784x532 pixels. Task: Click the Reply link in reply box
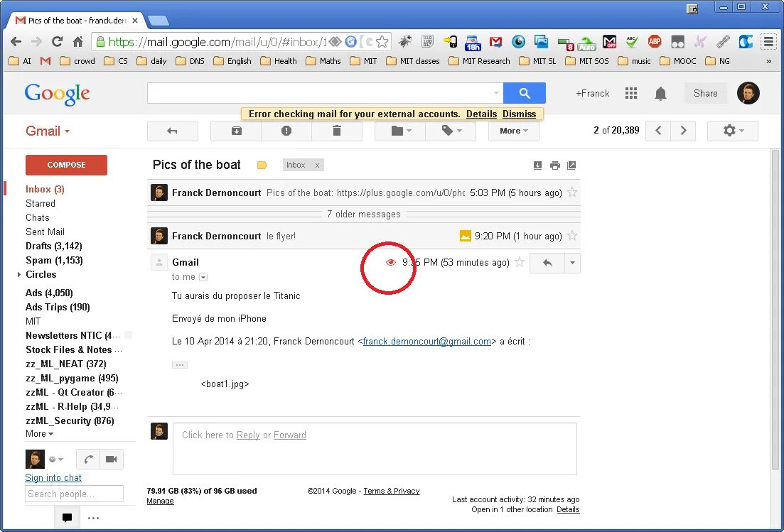(248, 435)
